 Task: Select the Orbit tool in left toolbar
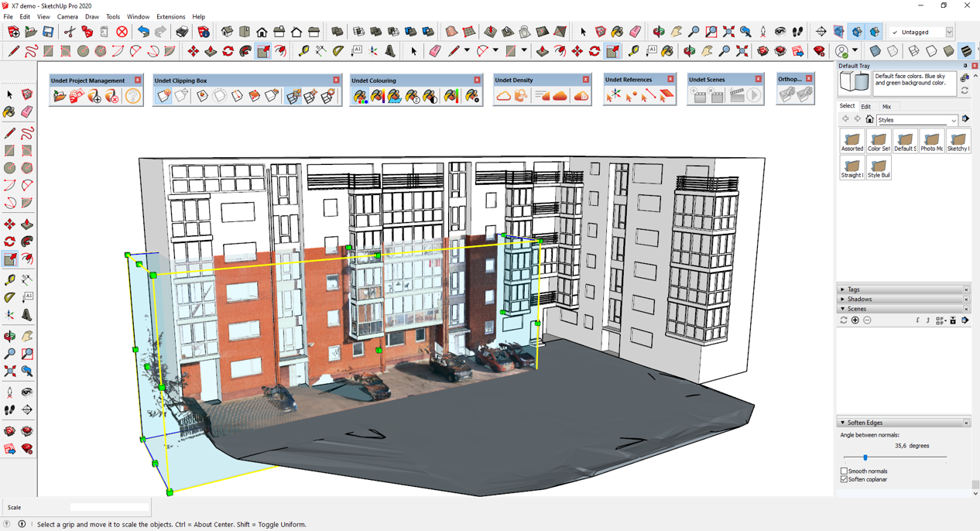(10, 337)
